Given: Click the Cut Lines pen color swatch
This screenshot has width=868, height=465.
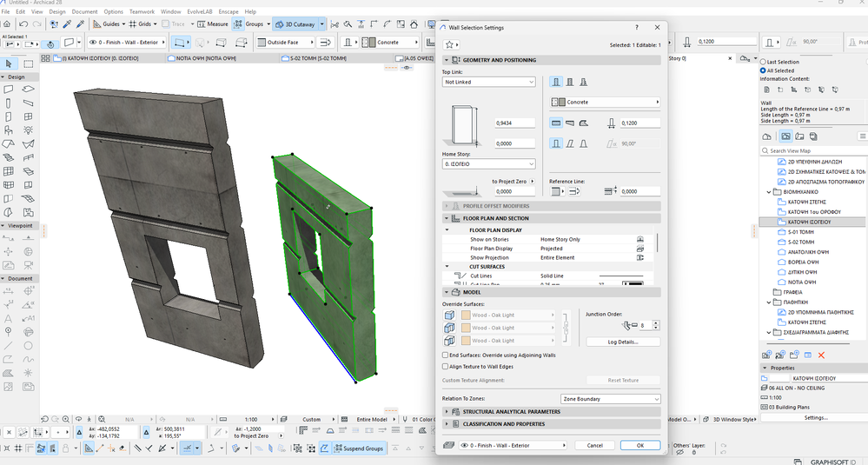Looking at the screenshot, I should [633, 284].
